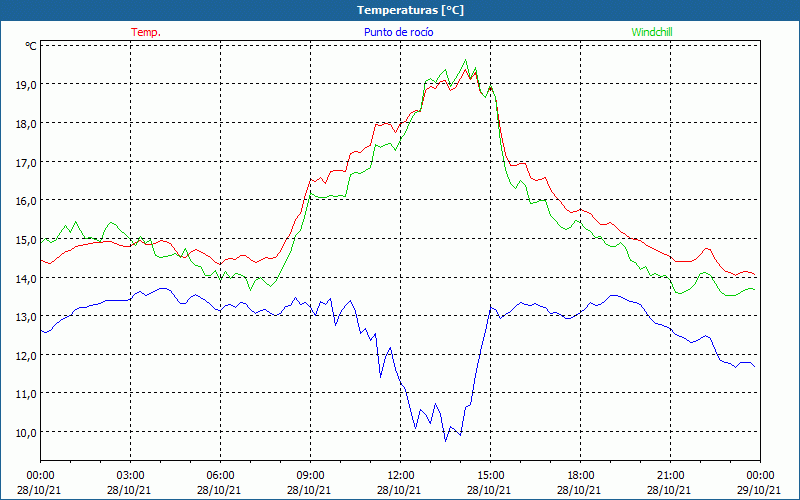
Task: Select the green 'Windchill' legend label
Action: 652,32
